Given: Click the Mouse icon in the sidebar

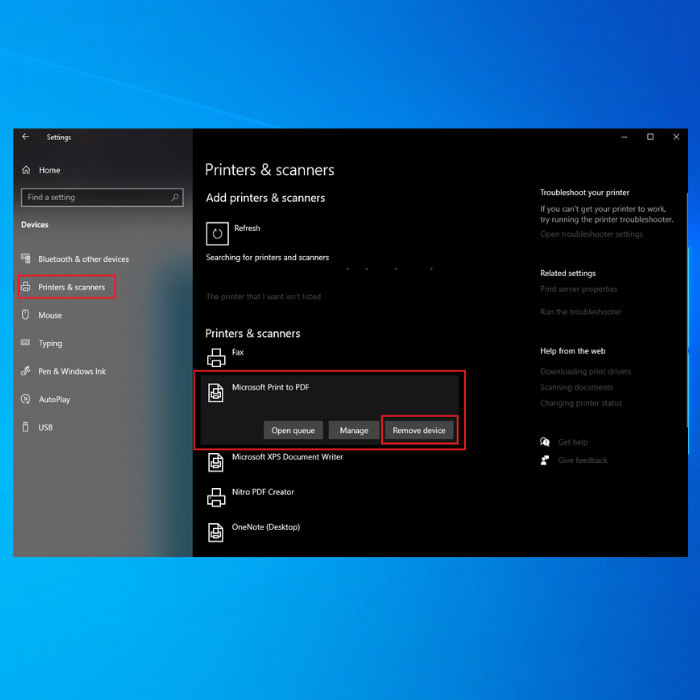Looking at the screenshot, I should [x=25, y=315].
